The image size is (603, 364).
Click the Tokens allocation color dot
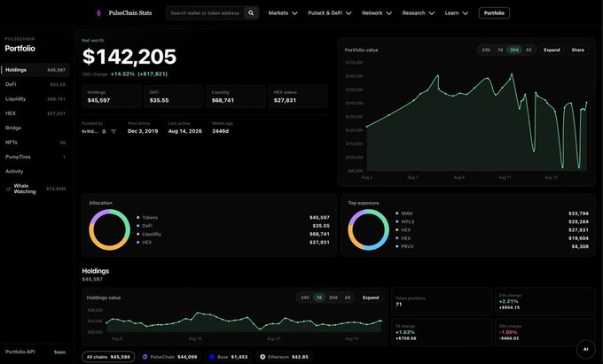point(138,217)
